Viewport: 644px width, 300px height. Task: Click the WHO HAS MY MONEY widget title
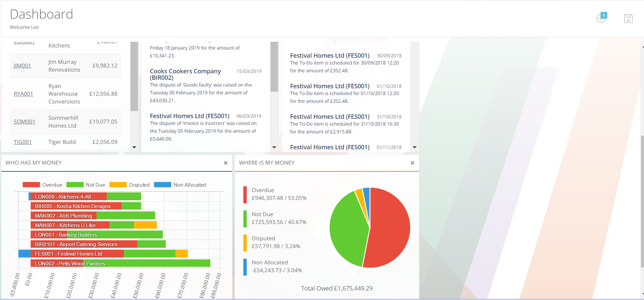pyautogui.click(x=34, y=163)
